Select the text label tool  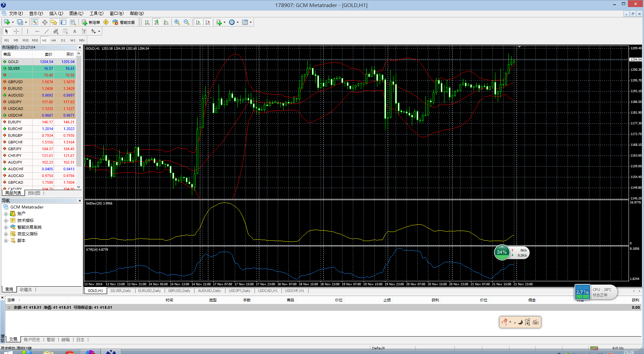pyautogui.click(x=74, y=31)
